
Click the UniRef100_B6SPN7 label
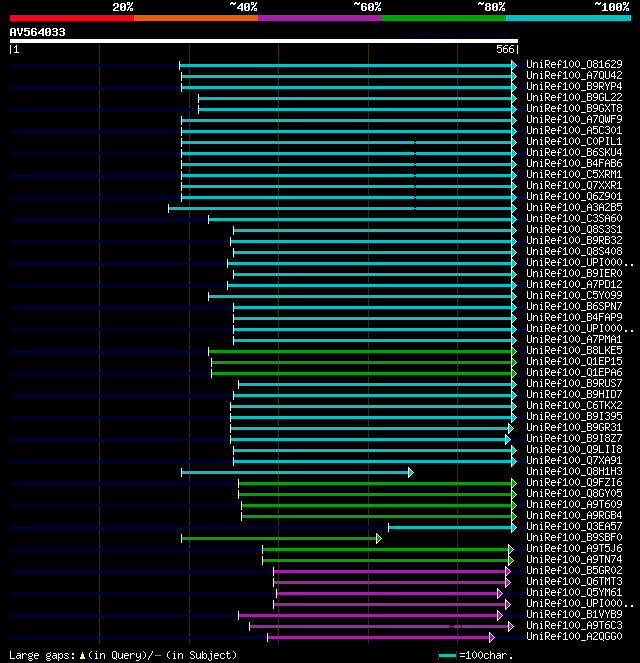(x=574, y=306)
